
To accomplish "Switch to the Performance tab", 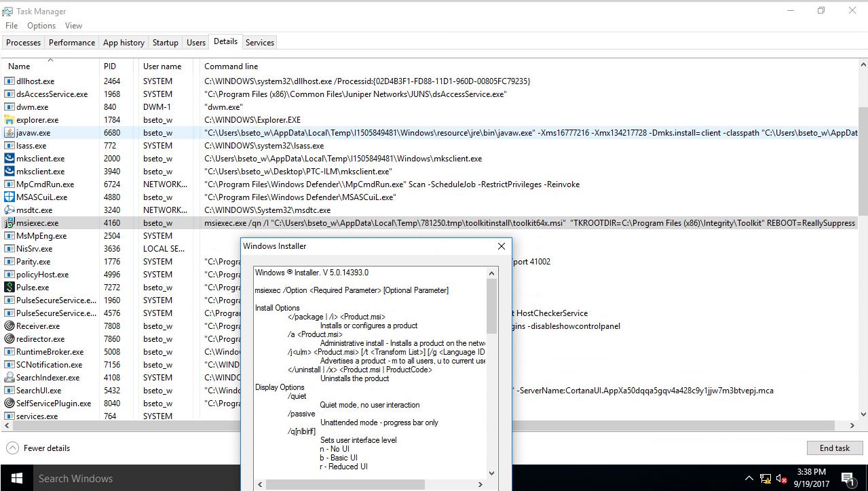I will [71, 42].
